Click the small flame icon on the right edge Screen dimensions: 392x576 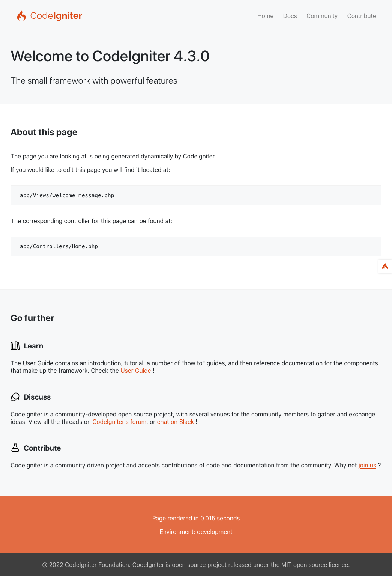[385, 267]
